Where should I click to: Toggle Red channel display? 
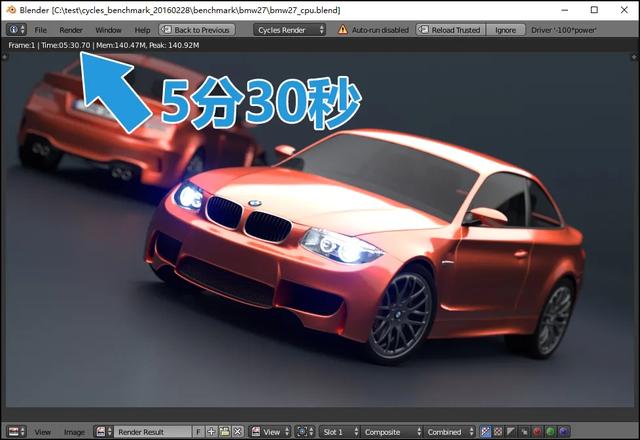click(537, 431)
